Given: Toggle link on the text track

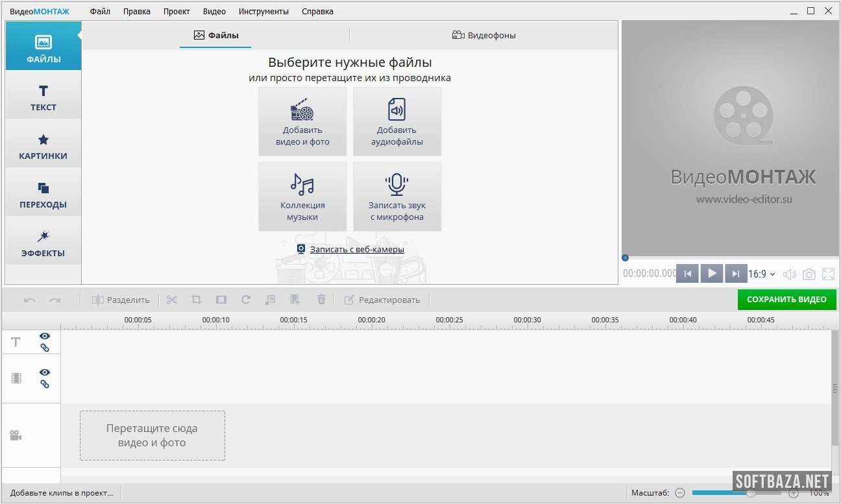Looking at the screenshot, I should [x=45, y=348].
